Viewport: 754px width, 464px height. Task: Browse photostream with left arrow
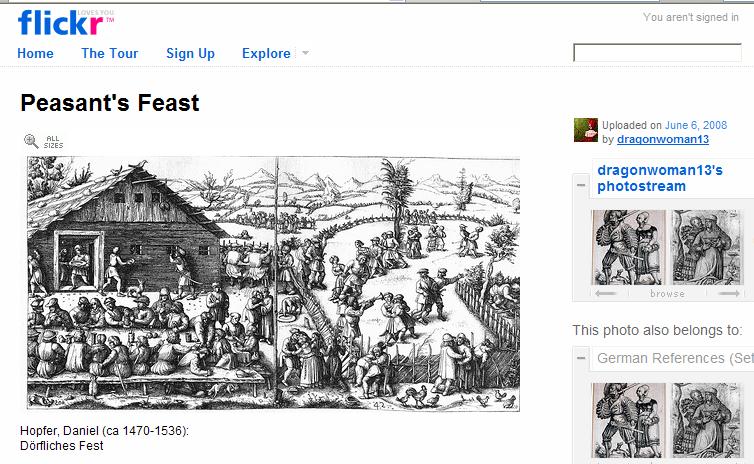pyautogui.click(x=605, y=293)
